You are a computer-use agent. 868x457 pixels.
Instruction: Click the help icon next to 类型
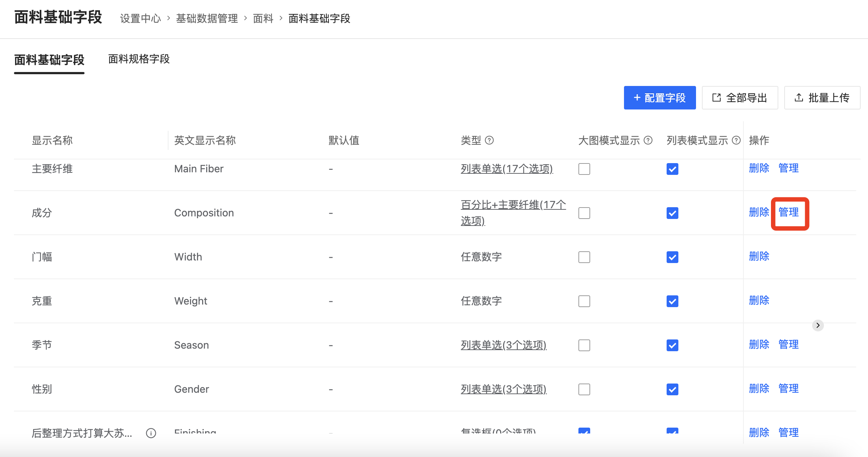tap(489, 140)
